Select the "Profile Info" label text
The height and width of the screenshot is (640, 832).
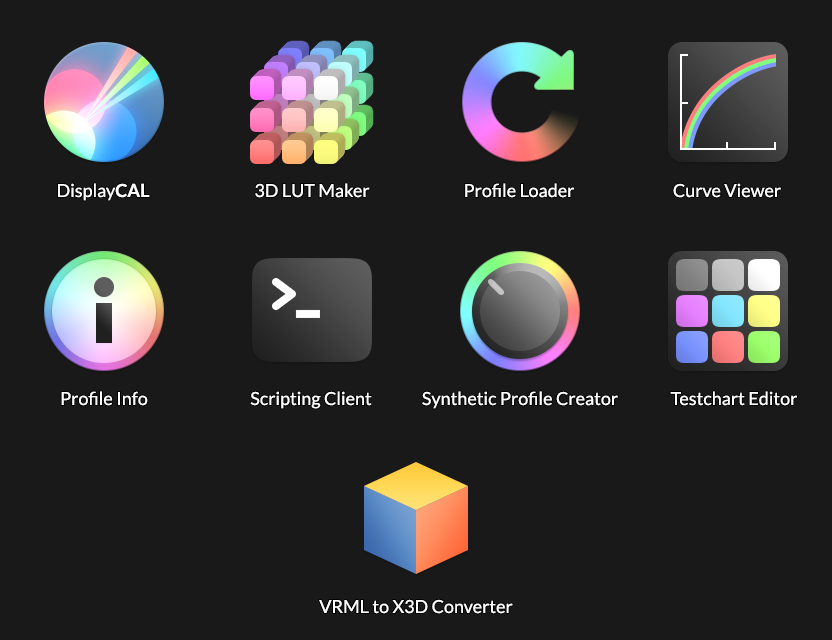(104, 399)
